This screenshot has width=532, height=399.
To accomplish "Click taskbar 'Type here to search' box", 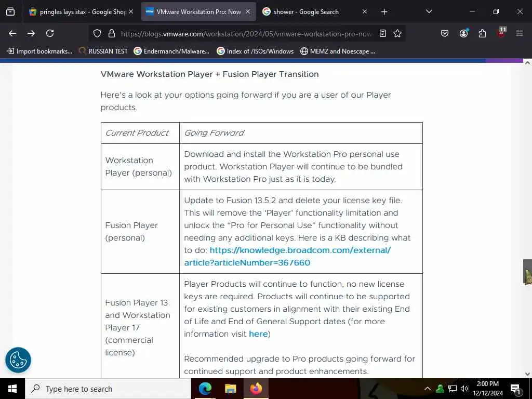I will pyautogui.click(x=108, y=389).
